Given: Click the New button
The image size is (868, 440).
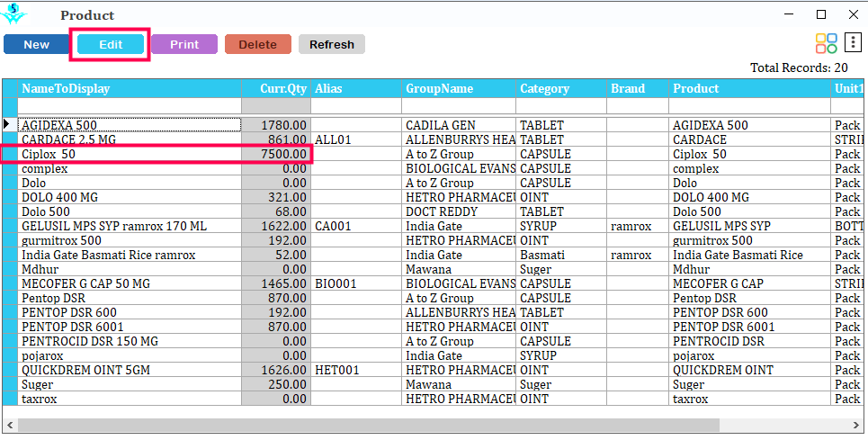Looking at the screenshot, I should pyautogui.click(x=37, y=45).
